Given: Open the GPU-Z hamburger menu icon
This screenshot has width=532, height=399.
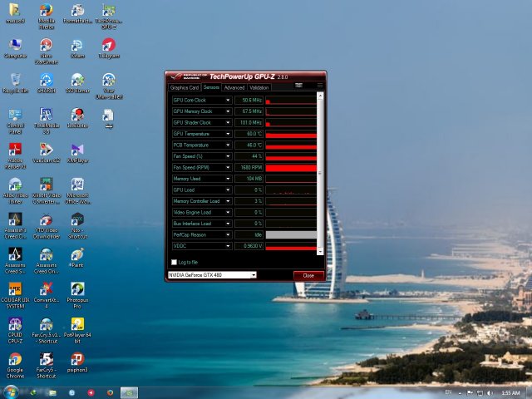Looking at the screenshot, I should click(x=319, y=85).
